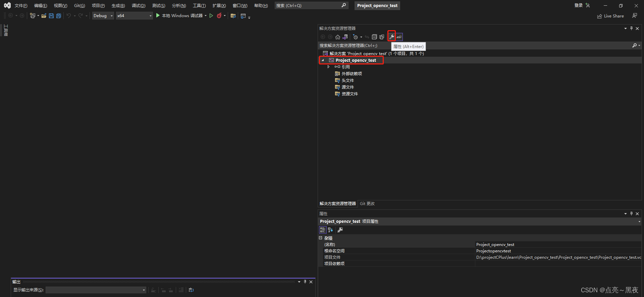Screen dimensions: 644x297
Task: Click the Visual Studio logo icon
Action: (x=7, y=5)
